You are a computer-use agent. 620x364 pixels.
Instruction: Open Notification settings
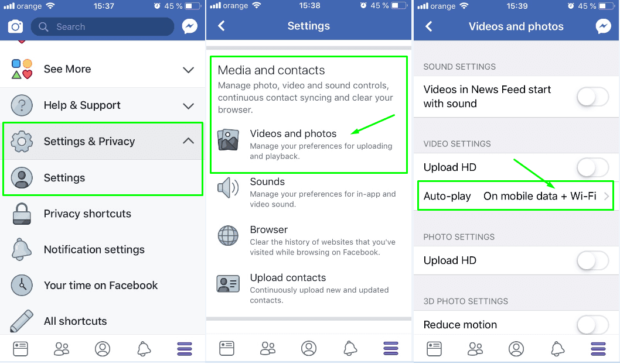point(94,250)
